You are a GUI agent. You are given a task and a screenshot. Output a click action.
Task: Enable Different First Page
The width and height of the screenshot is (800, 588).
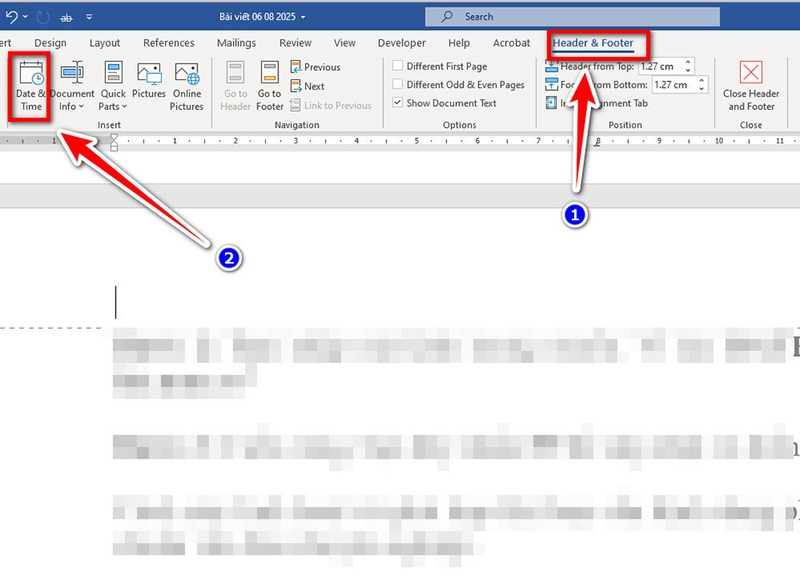[x=440, y=66]
